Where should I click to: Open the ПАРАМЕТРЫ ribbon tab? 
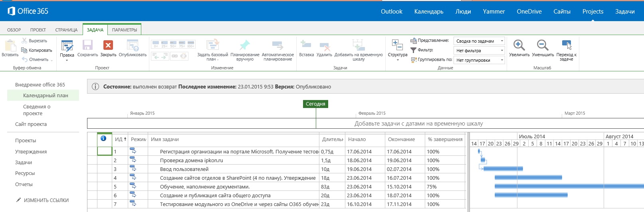[125, 30]
